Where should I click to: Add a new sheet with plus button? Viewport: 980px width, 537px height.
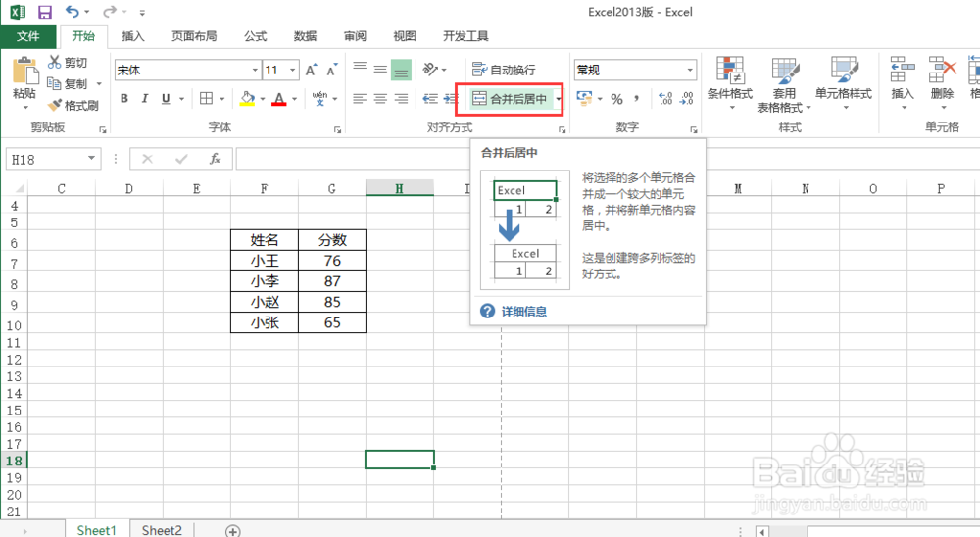tap(232, 531)
